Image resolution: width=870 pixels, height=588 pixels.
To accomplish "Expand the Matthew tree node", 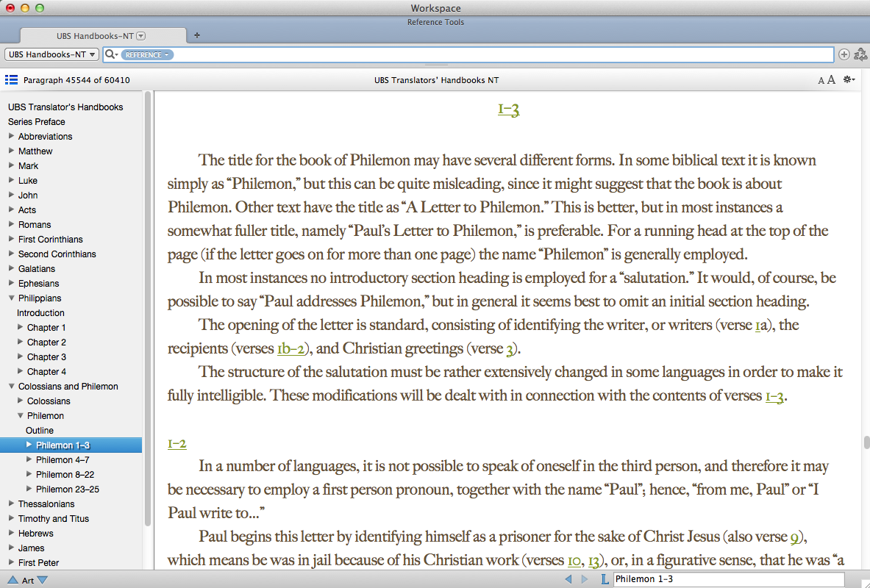I will point(11,151).
